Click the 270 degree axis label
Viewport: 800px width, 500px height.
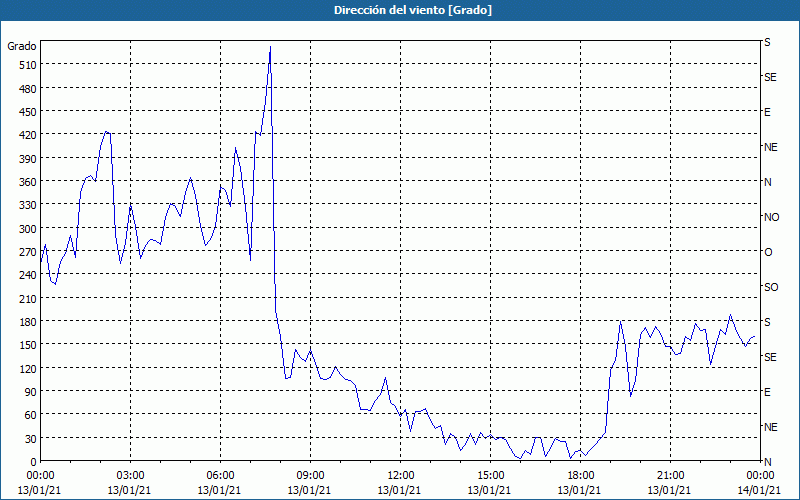point(28,252)
